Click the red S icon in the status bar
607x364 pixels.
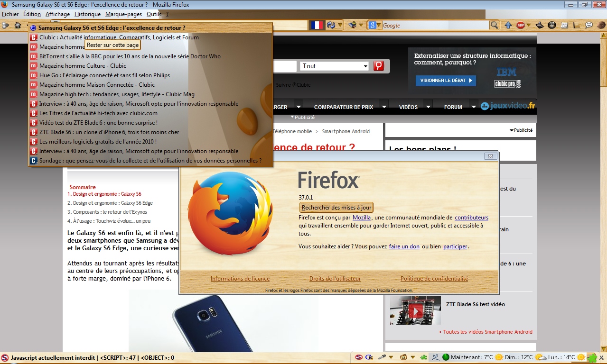point(359,357)
